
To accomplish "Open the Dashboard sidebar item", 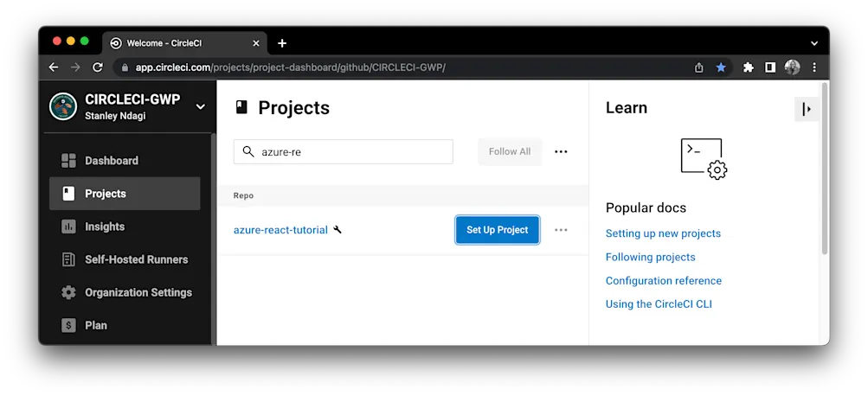I will click(125, 161).
